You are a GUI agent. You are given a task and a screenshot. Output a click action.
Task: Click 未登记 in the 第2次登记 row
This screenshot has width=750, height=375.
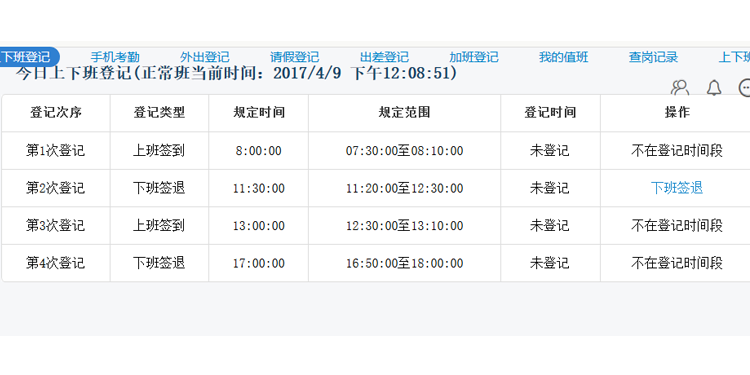550,188
